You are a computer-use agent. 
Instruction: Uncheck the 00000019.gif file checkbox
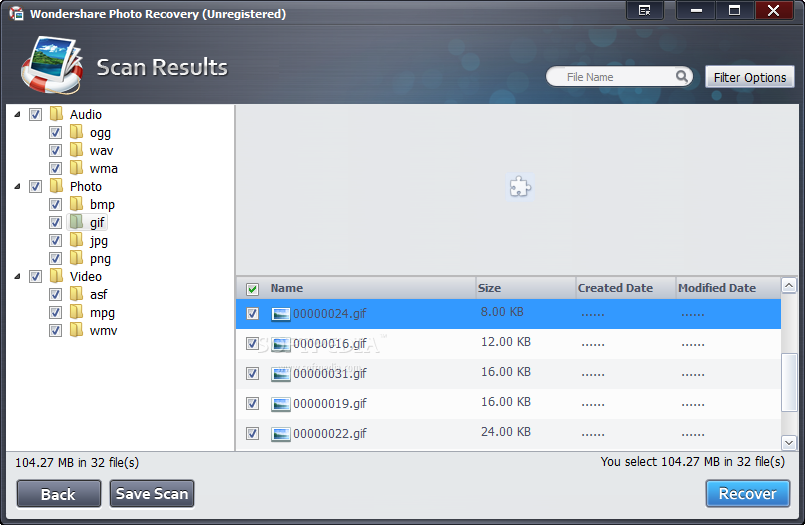252,403
